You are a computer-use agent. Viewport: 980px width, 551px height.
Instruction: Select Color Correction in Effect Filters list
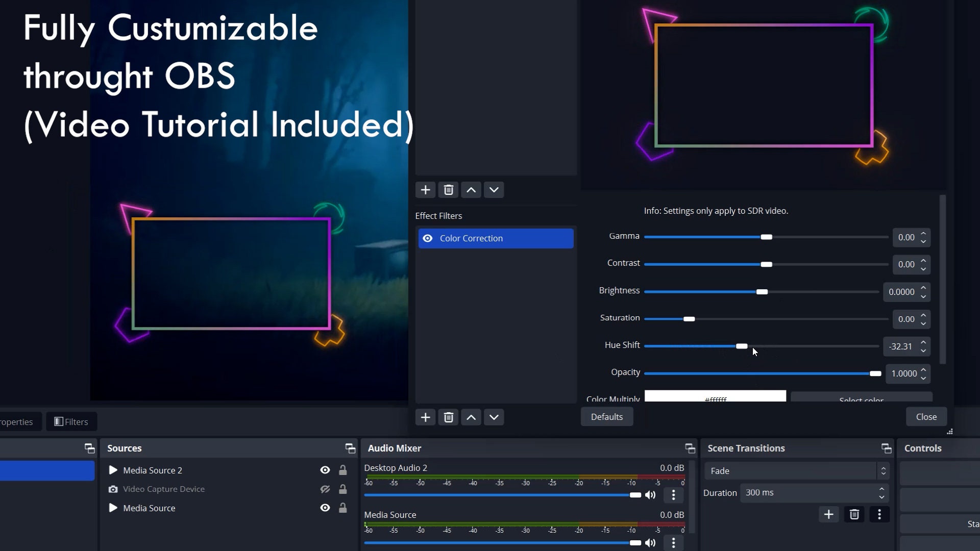496,238
